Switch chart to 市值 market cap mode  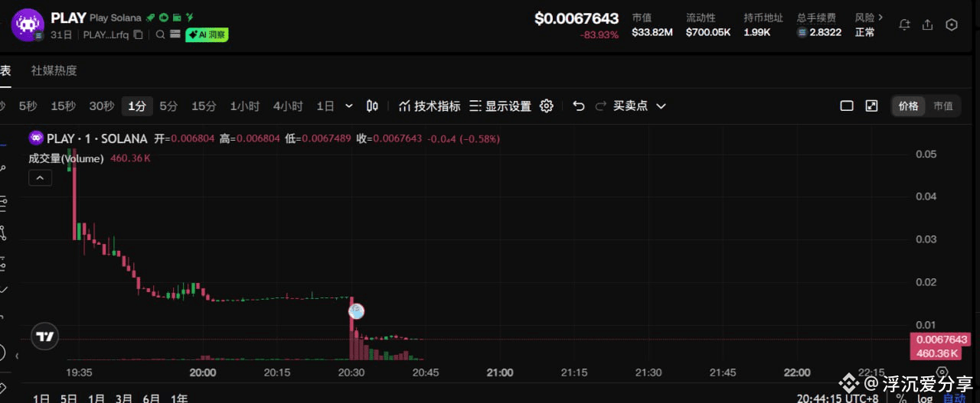(x=943, y=106)
